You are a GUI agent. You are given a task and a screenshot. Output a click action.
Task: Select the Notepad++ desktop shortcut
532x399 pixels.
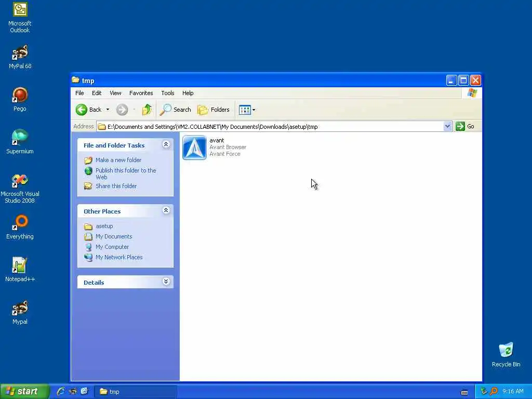point(20,270)
